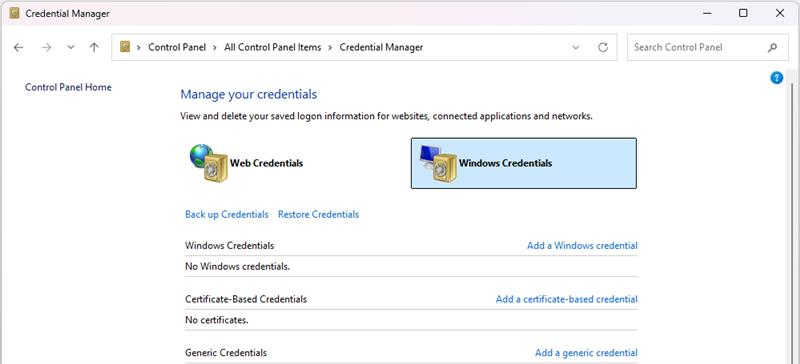Add a generic credential

coord(586,353)
